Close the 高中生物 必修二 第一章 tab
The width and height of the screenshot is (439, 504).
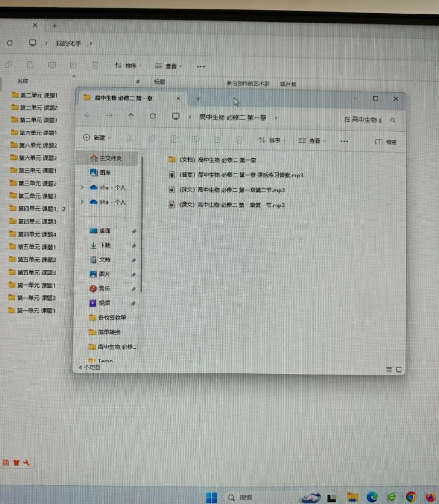(x=178, y=99)
